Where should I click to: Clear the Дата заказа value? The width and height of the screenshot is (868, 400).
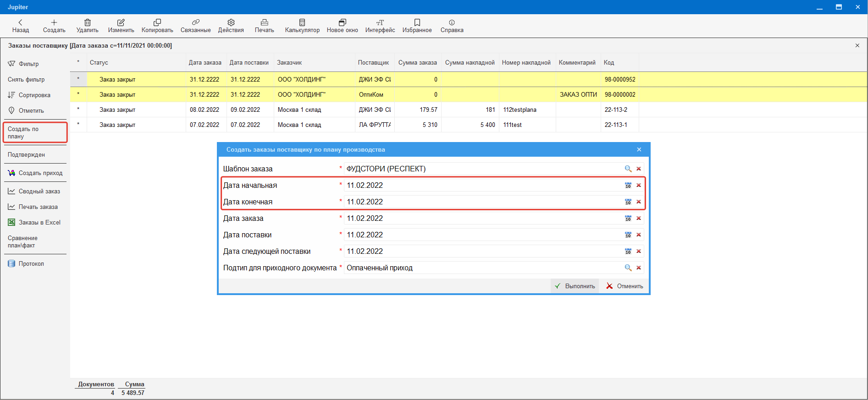click(639, 218)
